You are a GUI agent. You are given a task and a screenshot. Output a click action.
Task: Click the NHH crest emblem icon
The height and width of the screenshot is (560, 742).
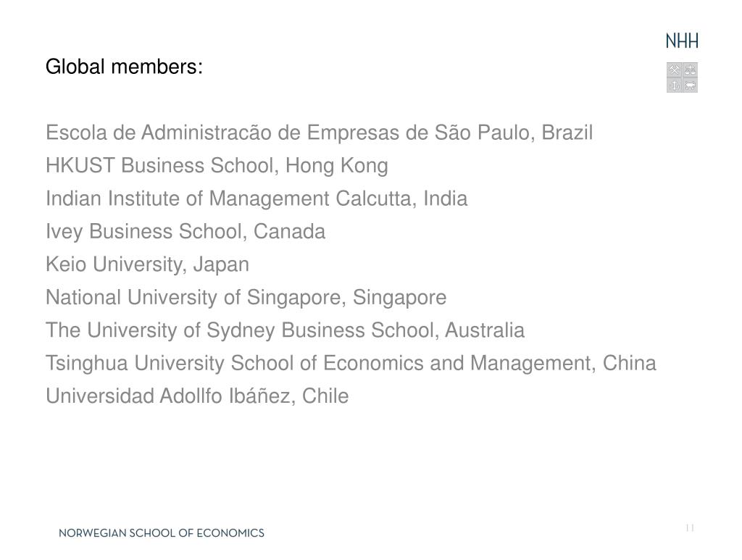(x=682, y=77)
